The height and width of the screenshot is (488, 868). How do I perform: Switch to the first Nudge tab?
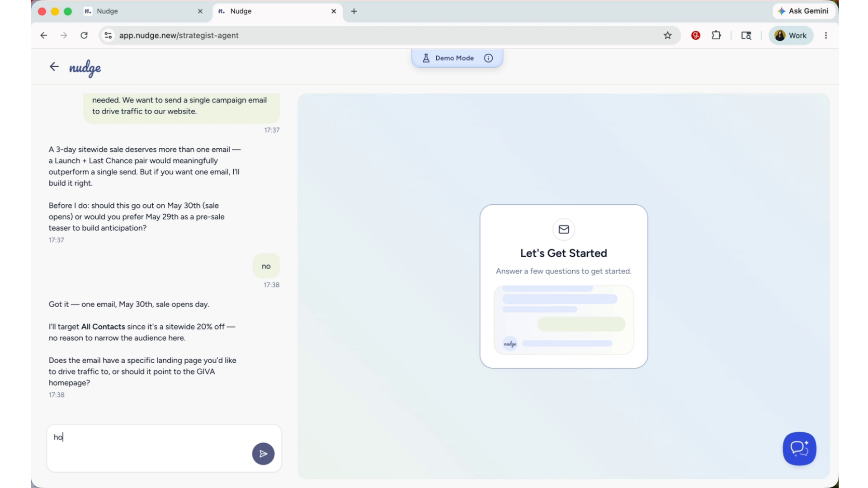(x=145, y=11)
